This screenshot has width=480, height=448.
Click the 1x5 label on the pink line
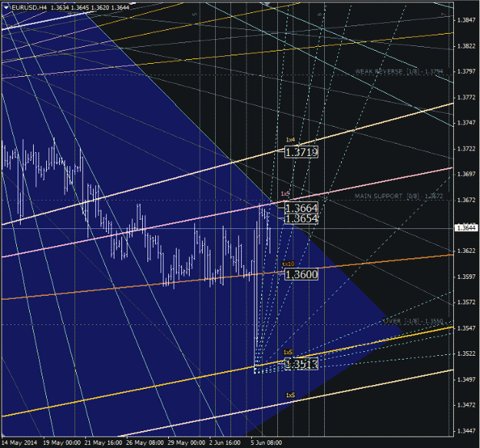285,194
